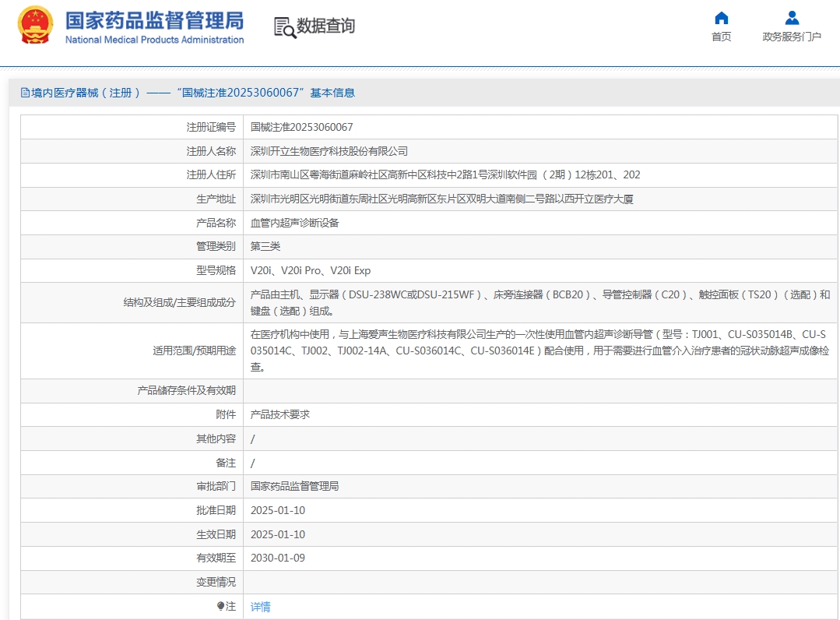
Task: Click the 有效期至 row label
Action: click(x=216, y=558)
